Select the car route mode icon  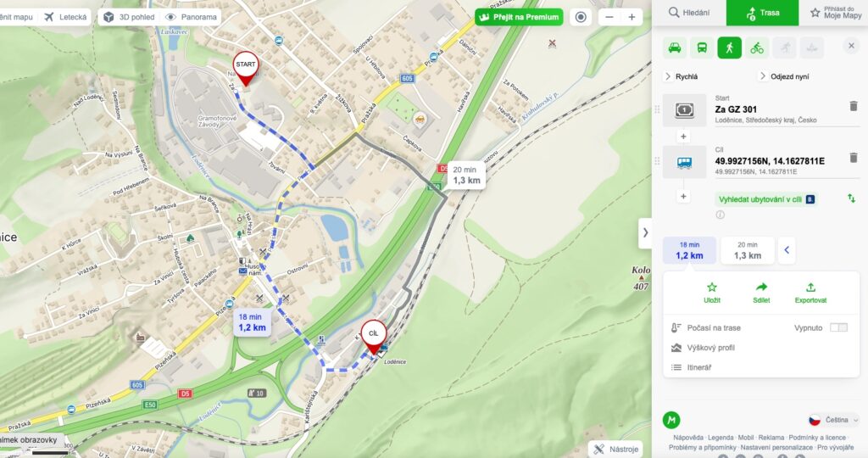click(675, 47)
